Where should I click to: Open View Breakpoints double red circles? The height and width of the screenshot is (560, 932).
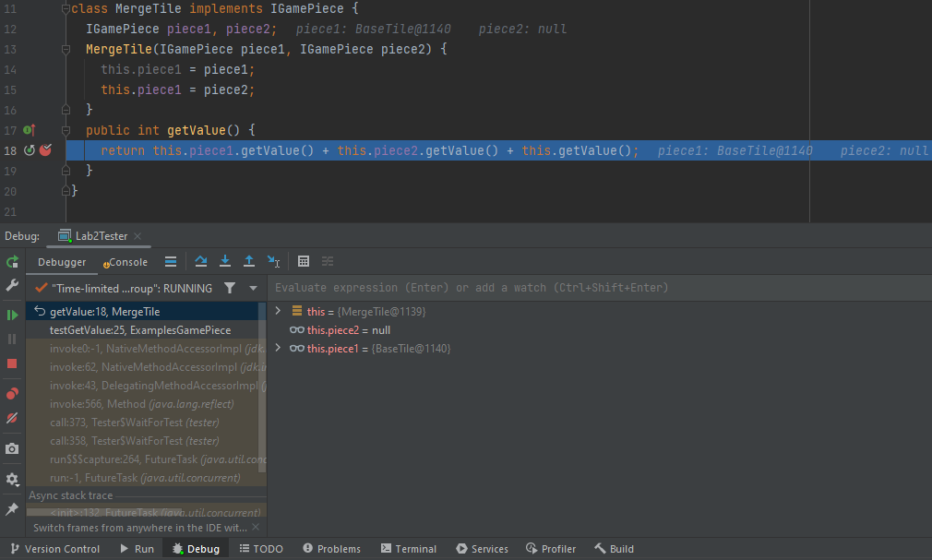coord(12,394)
